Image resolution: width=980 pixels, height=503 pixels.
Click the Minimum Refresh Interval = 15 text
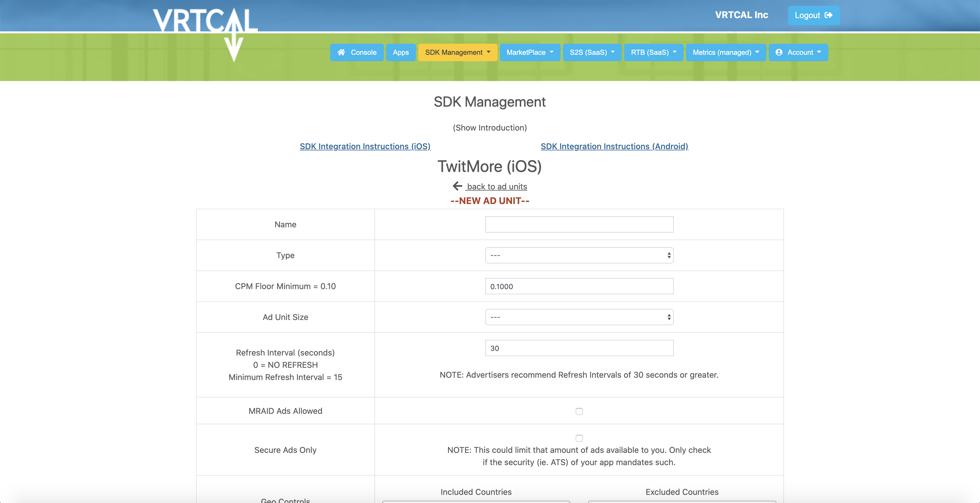tap(285, 377)
